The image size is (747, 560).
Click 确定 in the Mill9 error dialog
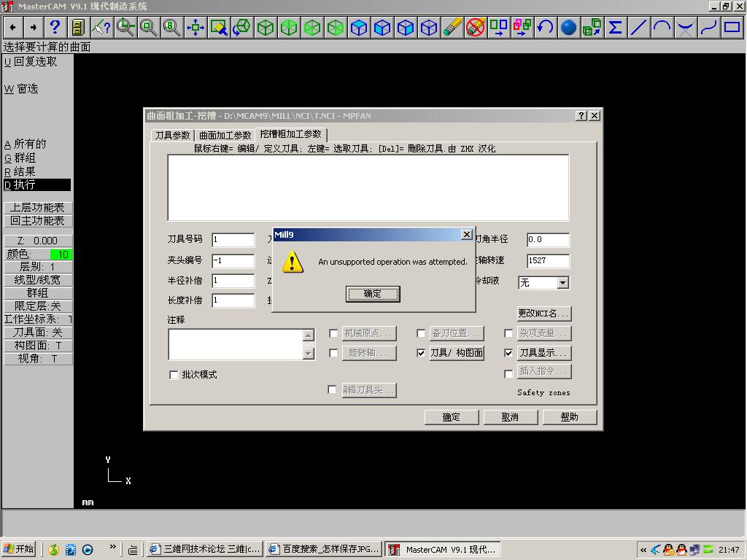pos(373,294)
